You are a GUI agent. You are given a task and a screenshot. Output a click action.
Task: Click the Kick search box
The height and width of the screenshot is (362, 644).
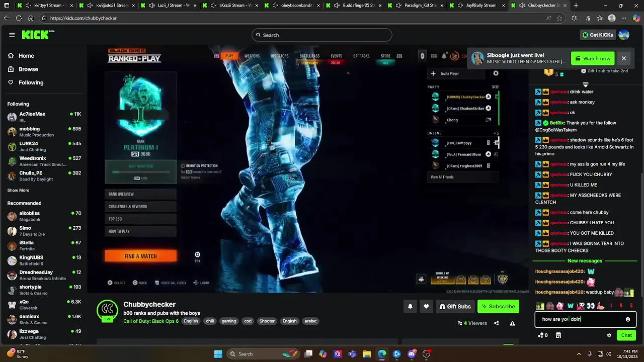coord(322,35)
